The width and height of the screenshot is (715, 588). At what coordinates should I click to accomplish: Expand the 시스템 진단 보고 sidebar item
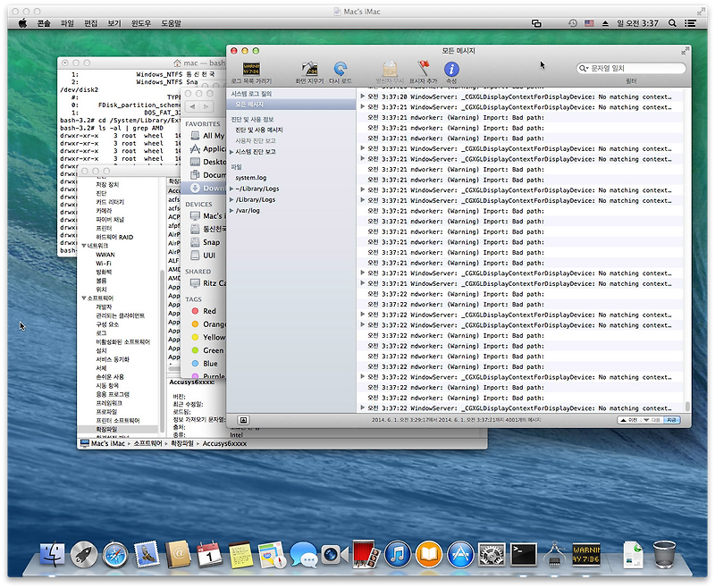[231, 152]
